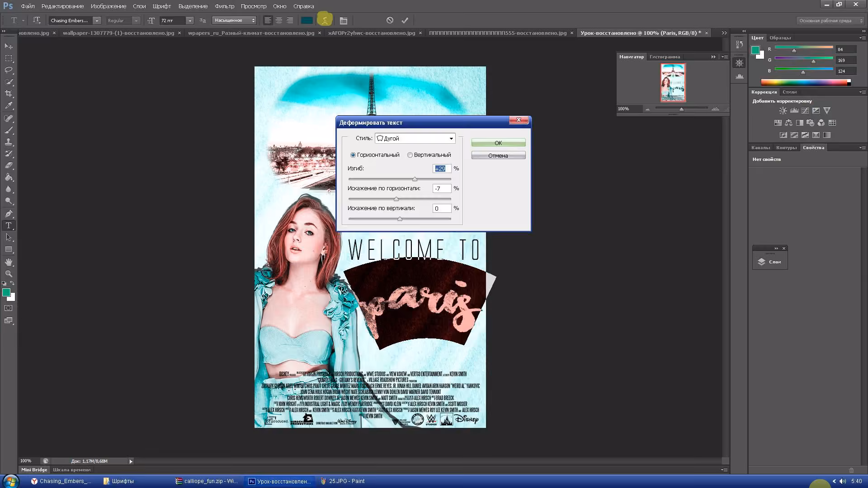This screenshot has height=488, width=868.
Task: Click the Navigator preview thumbnail
Action: [673, 83]
